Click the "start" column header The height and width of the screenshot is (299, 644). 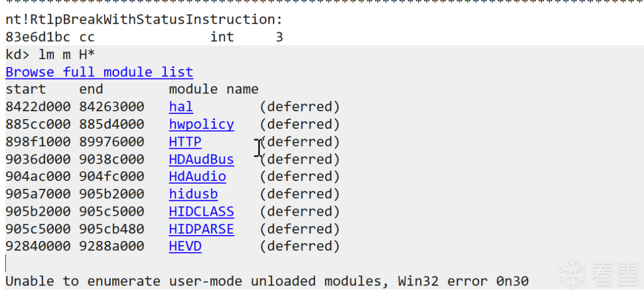[x=26, y=89]
